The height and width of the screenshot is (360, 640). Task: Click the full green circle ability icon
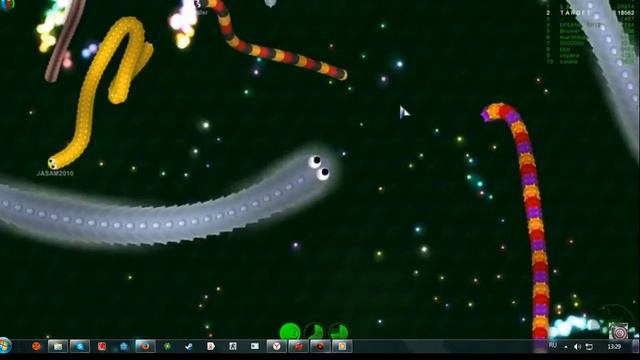290,331
